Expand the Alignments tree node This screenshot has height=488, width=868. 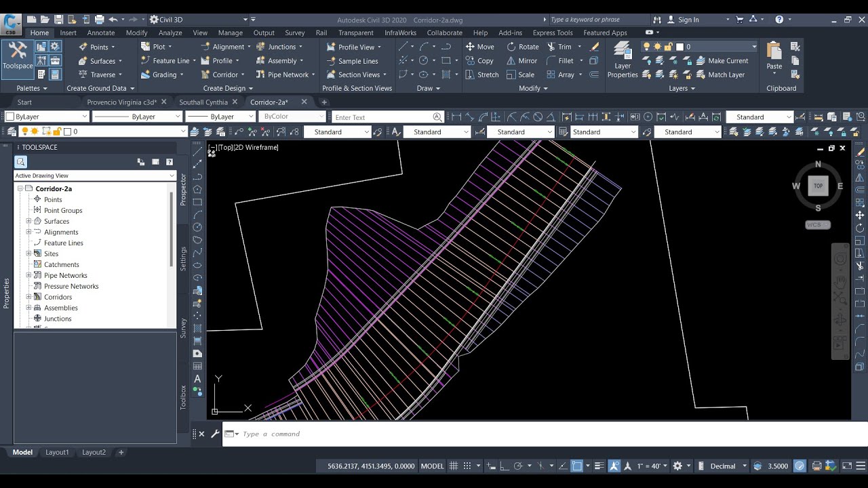click(28, 232)
